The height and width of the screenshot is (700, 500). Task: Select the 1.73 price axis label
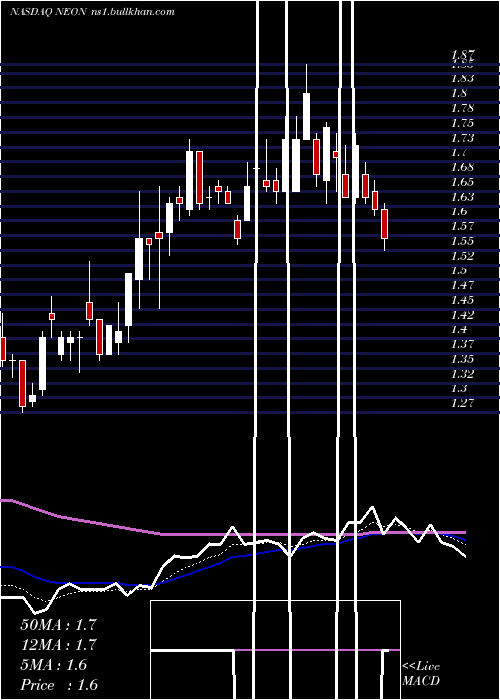click(462, 138)
